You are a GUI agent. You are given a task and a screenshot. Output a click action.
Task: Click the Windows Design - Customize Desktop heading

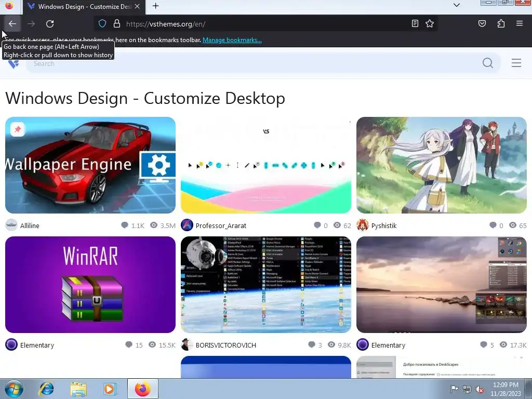[145, 98]
